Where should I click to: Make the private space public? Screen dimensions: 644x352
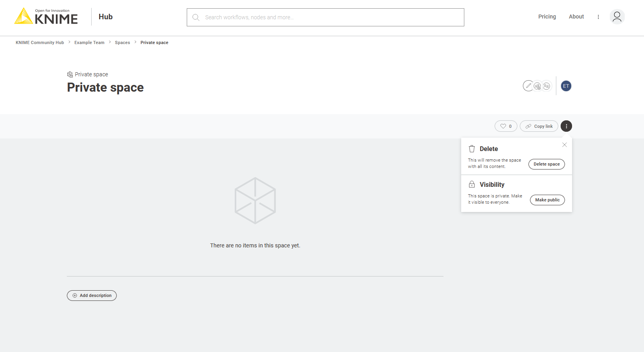[x=547, y=200]
